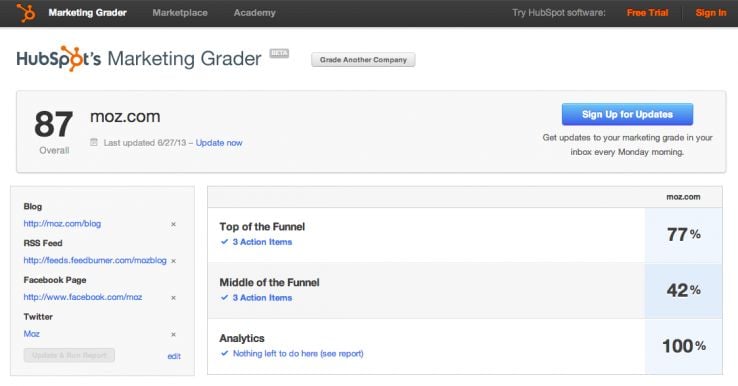Screen dimensions: 738x386
Task: Click checkmark icon under Middle of the Funnel
Action: click(225, 298)
